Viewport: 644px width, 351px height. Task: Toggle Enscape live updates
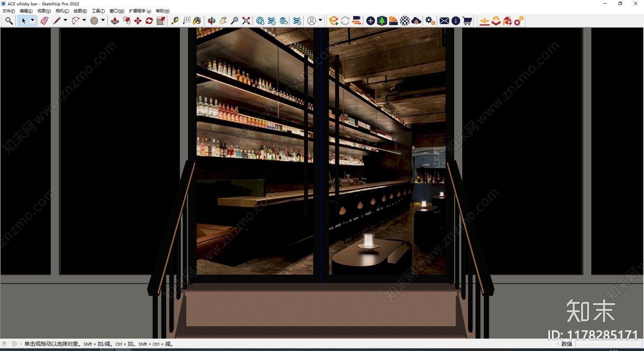coord(345,21)
